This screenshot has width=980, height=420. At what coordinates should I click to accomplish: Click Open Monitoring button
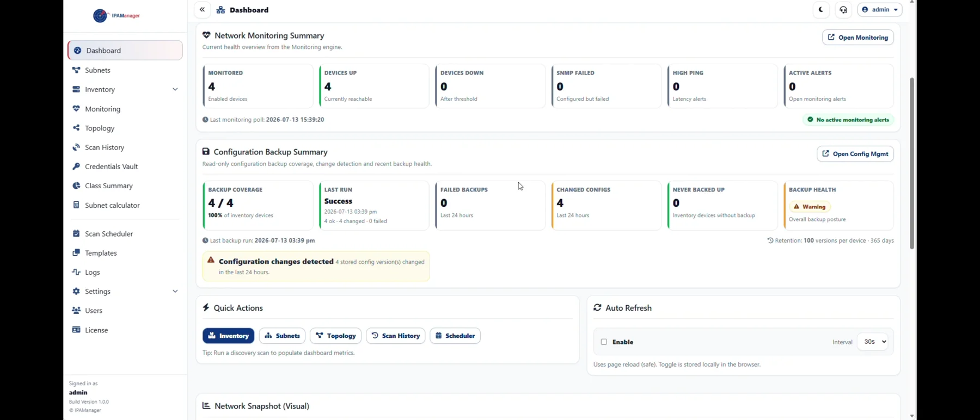[857, 38]
